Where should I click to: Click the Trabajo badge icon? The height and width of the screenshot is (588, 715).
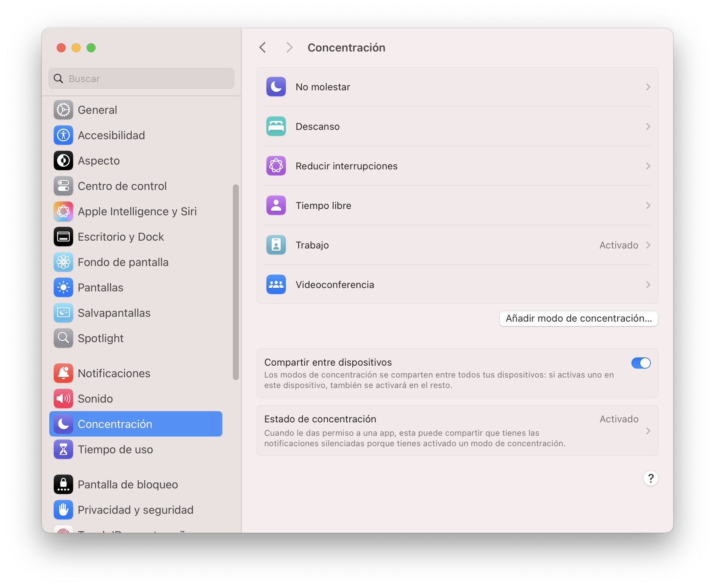(276, 245)
